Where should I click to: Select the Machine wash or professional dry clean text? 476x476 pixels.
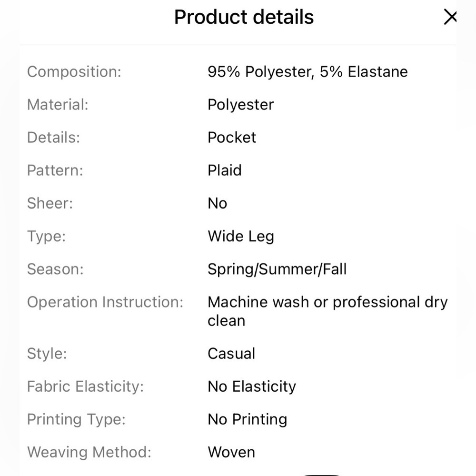[x=327, y=311]
